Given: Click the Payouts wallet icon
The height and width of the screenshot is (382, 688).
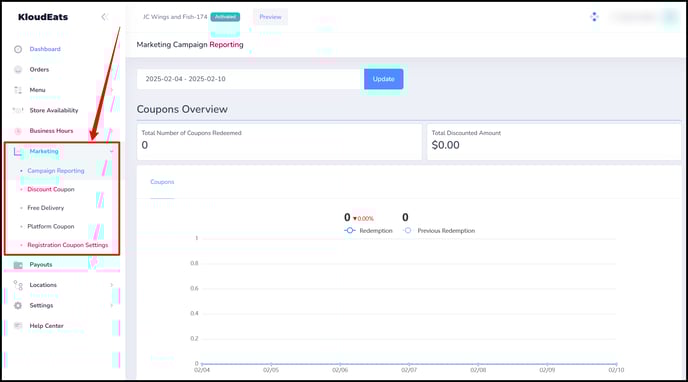Looking at the screenshot, I should pyautogui.click(x=18, y=265).
